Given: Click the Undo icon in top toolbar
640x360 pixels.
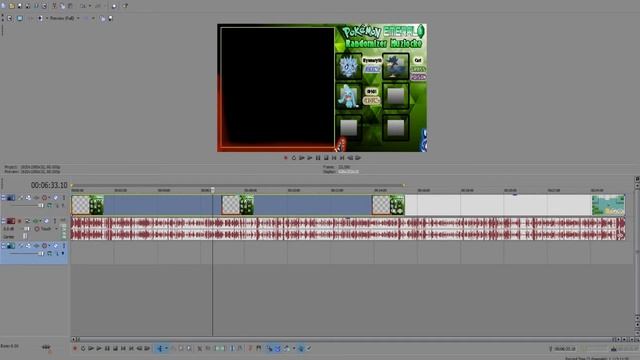Looking at the screenshot, I should [x=83, y=6].
